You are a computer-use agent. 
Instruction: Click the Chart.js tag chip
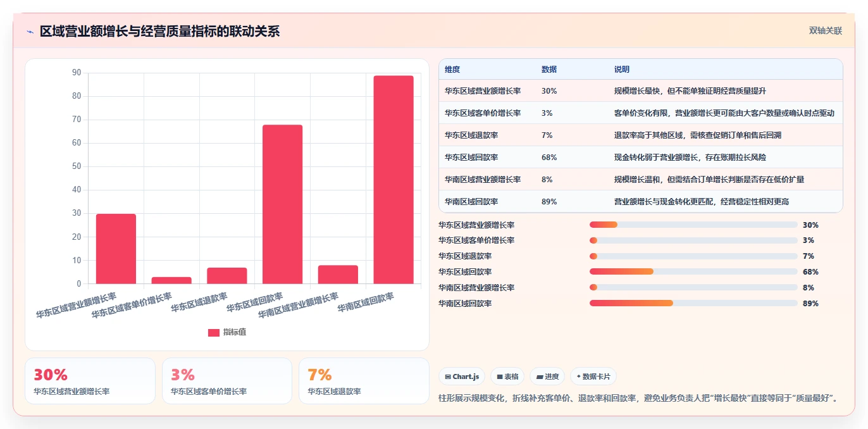tap(462, 376)
